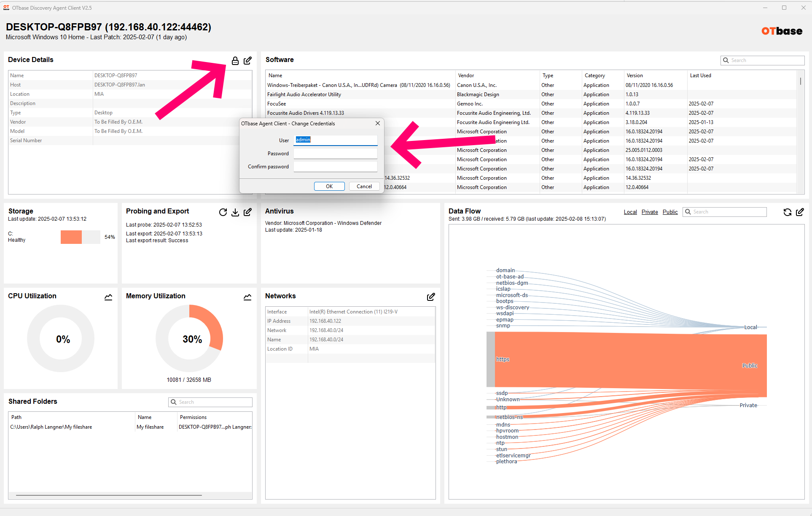
Task: Click the Data Flow search box
Action: 724,212
